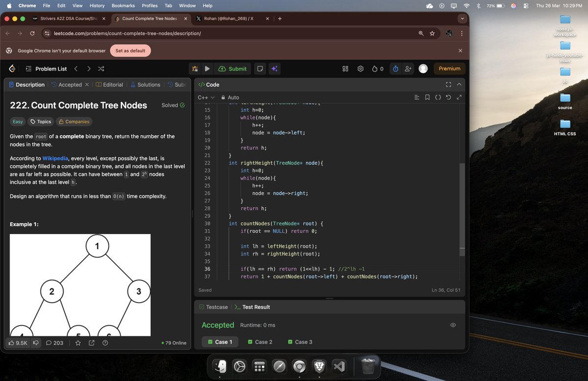Switch to the Testcase tab
588x381 pixels.
213,307
